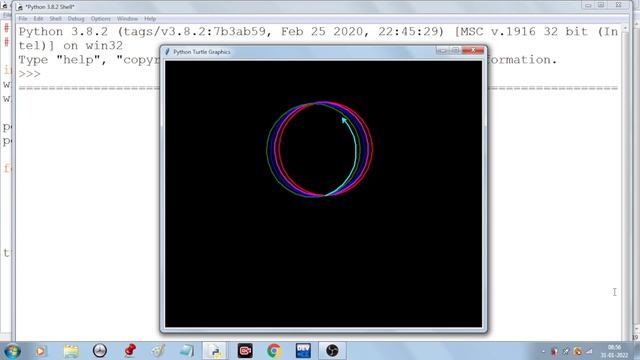
Task: Launch Google Chrome from the taskbar
Action: [274, 351]
